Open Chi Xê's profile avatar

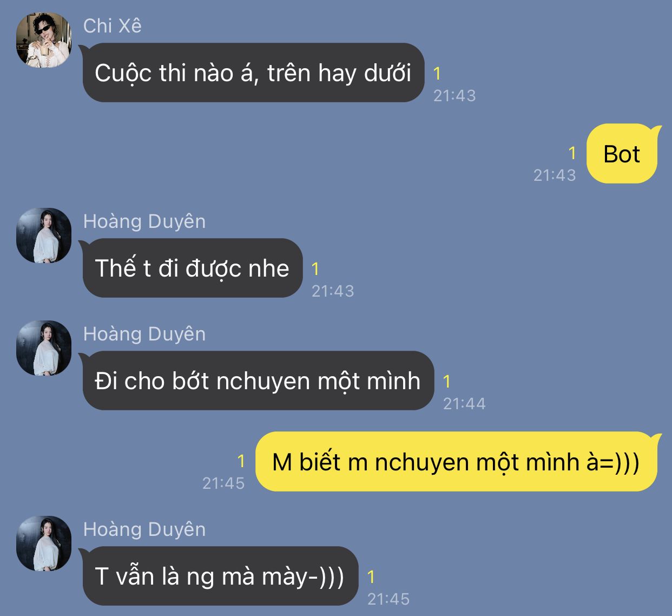(44, 40)
